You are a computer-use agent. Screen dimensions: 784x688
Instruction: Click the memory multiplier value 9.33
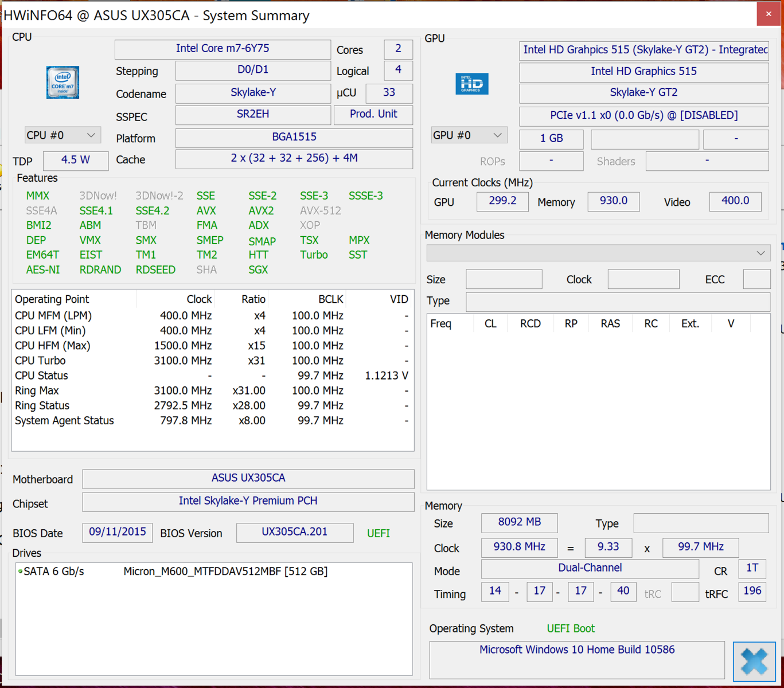pos(609,548)
